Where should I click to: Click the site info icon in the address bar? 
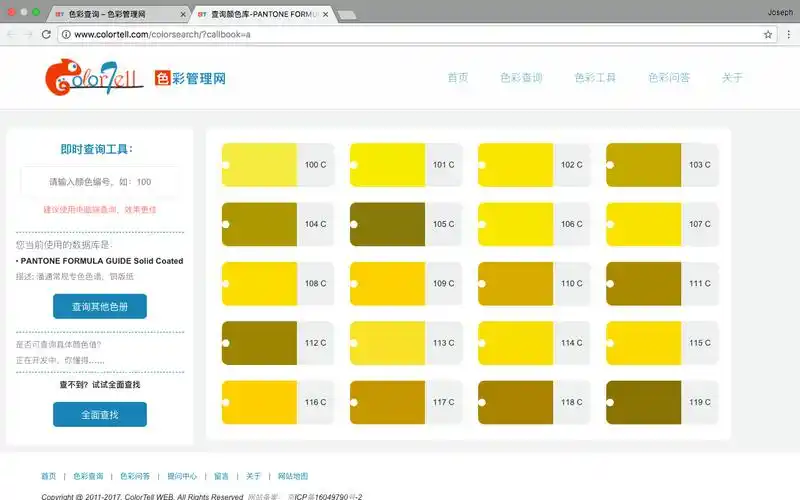(65, 34)
